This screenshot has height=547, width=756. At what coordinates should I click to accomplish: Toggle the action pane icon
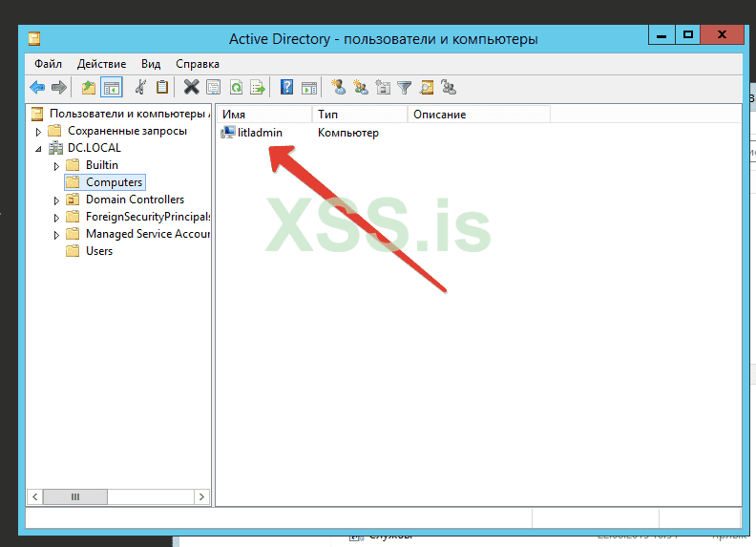pos(309,87)
